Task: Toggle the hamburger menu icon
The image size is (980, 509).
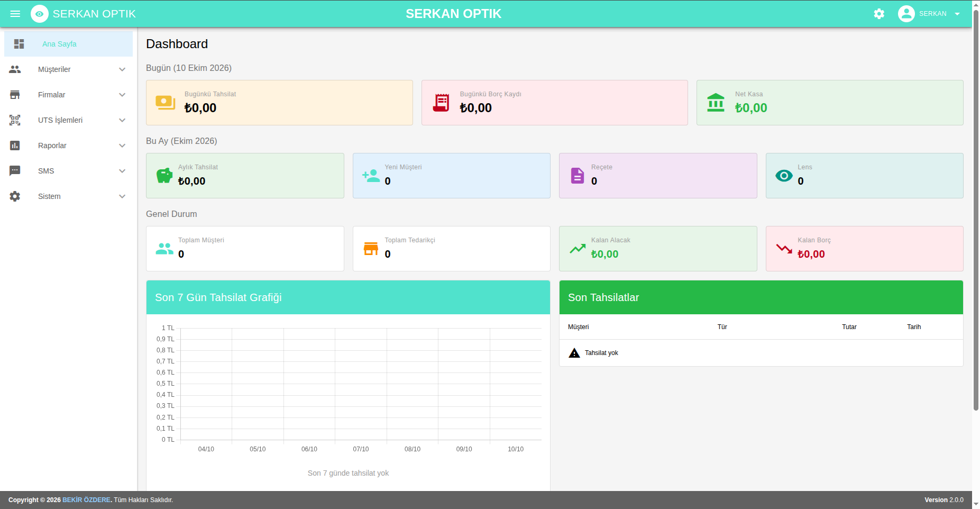Action: tap(15, 14)
